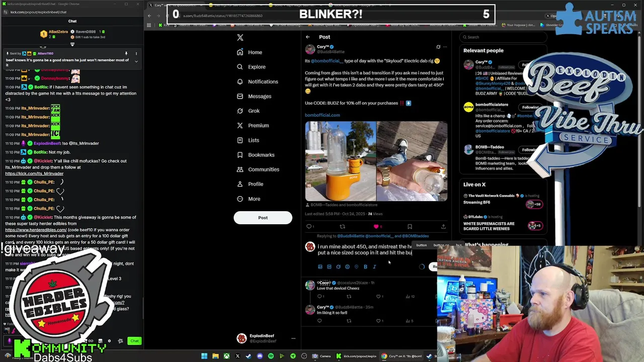Screen dimensions: 644x362
Task: Open Communities in the X sidebar
Action: [x=258, y=169]
